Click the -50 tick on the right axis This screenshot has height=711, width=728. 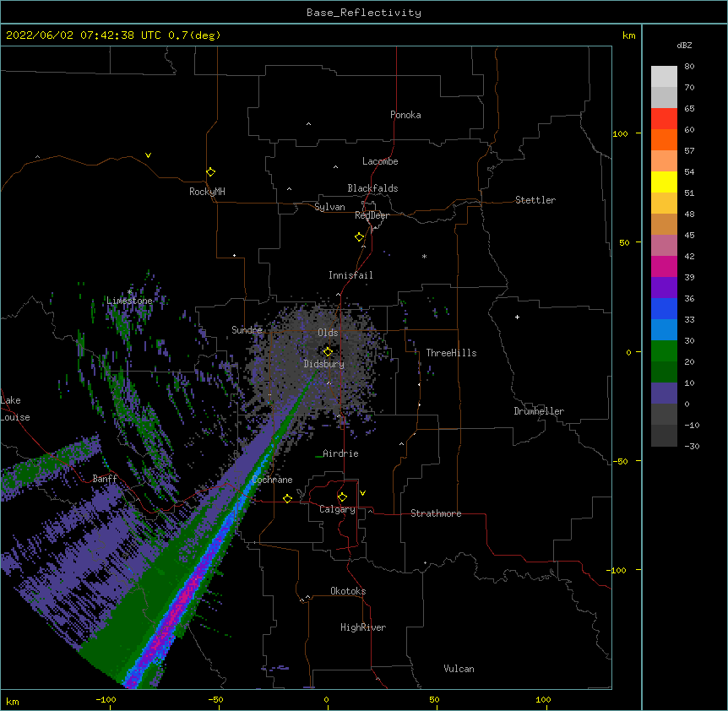(620, 461)
